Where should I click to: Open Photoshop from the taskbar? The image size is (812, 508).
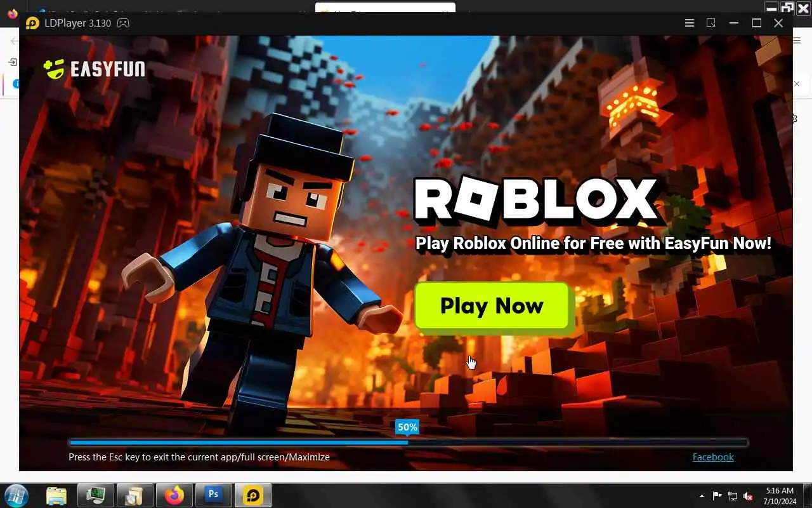pyautogui.click(x=213, y=495)
